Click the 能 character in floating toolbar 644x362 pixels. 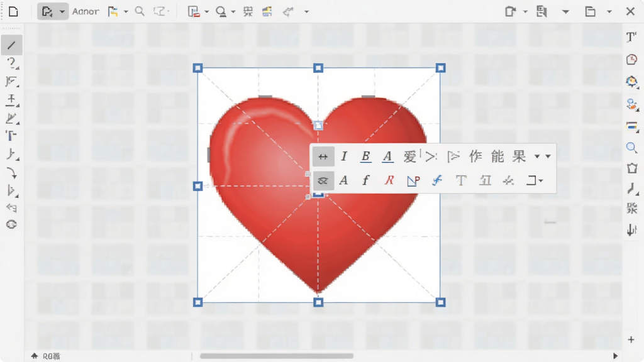click(497, 156)
